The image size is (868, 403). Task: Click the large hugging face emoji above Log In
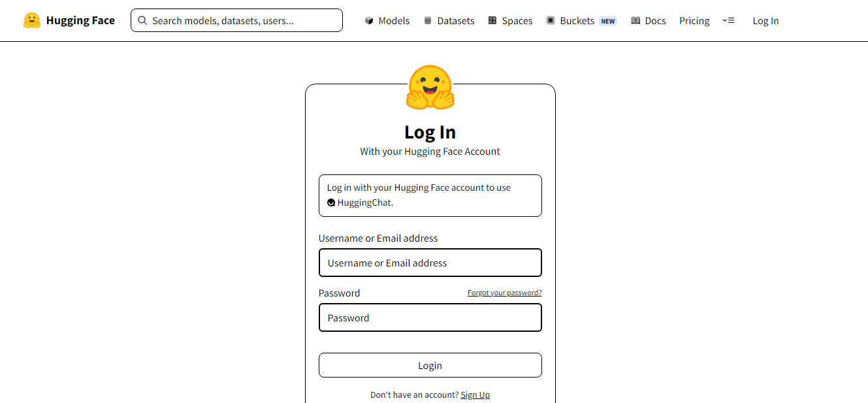(x=430, y=87)
